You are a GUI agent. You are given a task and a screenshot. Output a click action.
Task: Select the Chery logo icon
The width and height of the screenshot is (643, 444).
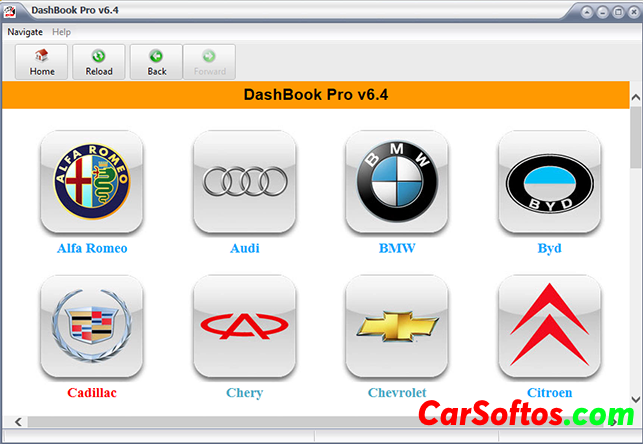(x=244, y=327)
